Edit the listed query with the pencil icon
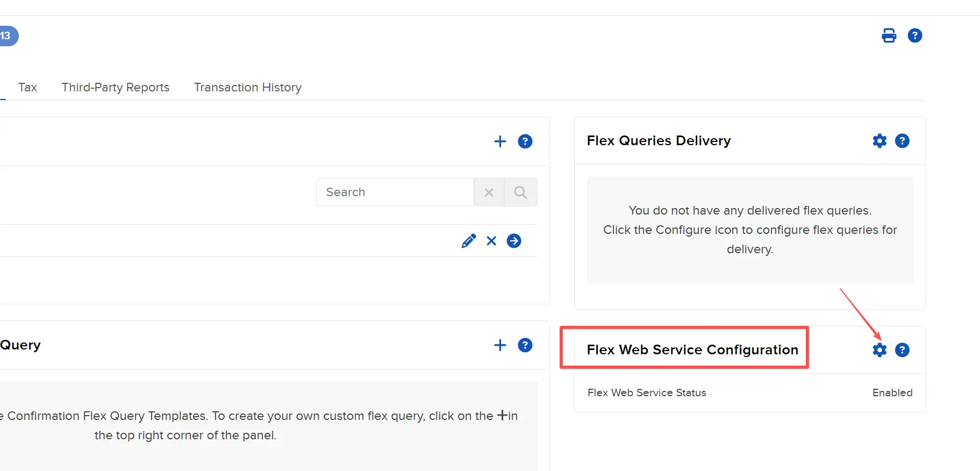Screen dimensions: 980x471 (468, 241)
